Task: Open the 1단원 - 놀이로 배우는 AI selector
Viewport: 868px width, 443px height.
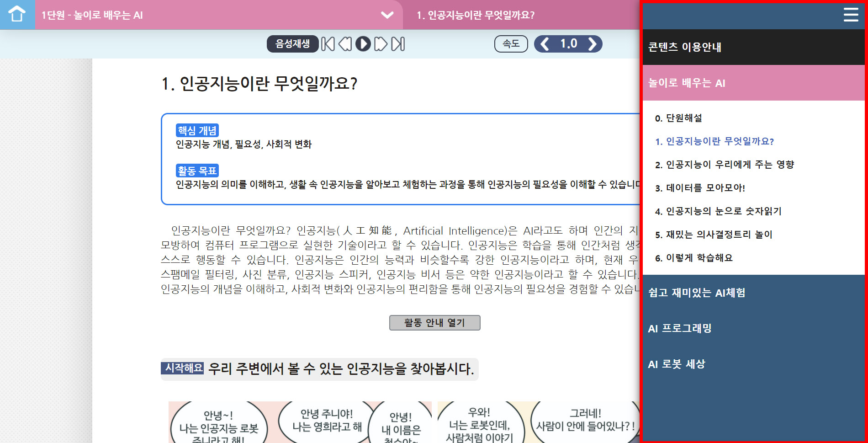Action: [x=219, y=15]
